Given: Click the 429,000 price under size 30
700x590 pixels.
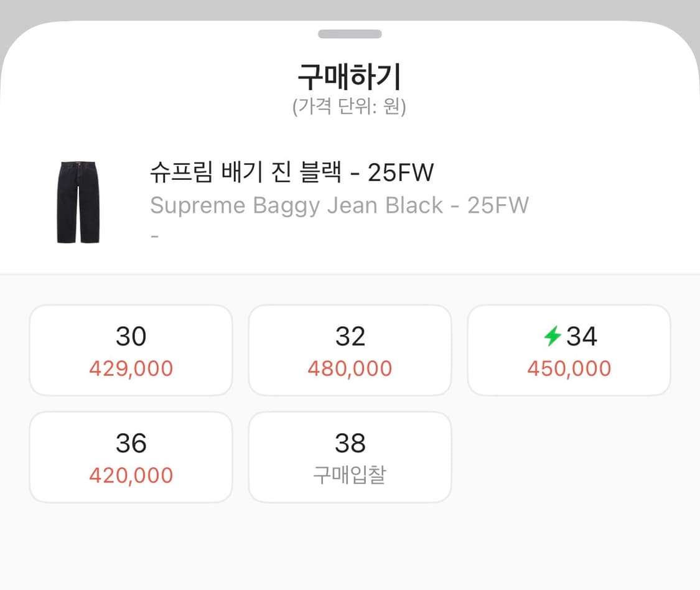Looking at the screenshot, I should (x=130, y=368).
